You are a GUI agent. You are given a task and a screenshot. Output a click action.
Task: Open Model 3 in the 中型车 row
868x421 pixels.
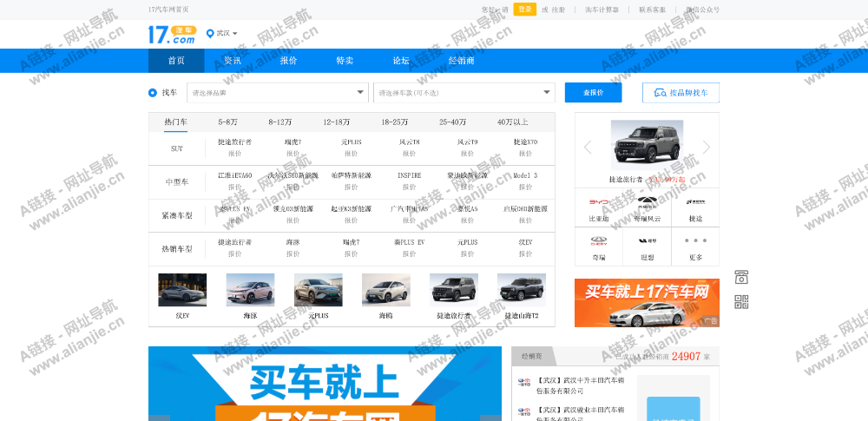[x=525, y=175]
